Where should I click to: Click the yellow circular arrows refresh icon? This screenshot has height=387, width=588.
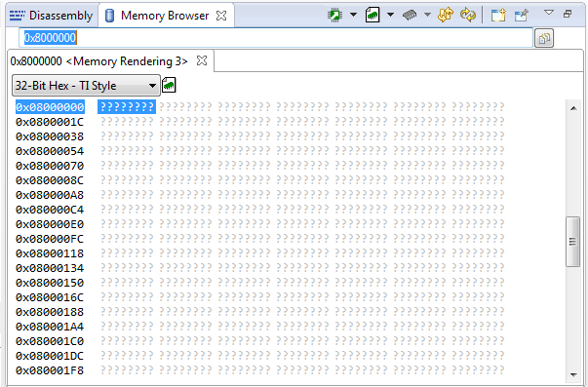click(468, 15)
